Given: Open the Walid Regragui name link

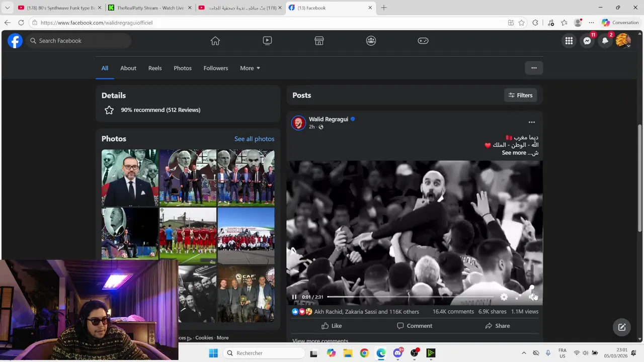Looking at the screenshot, I should (x=329, y=119).
